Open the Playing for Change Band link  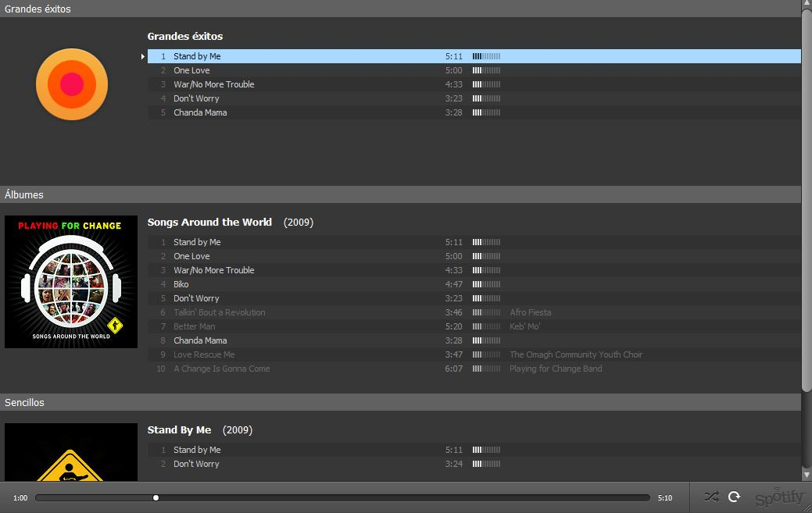click(556, 369)
